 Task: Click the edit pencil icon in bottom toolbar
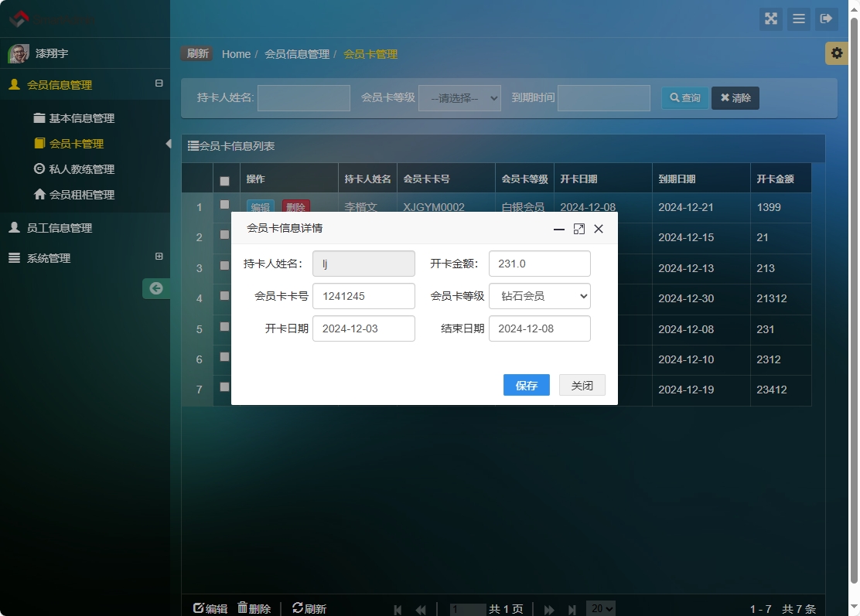click(196, 608)
